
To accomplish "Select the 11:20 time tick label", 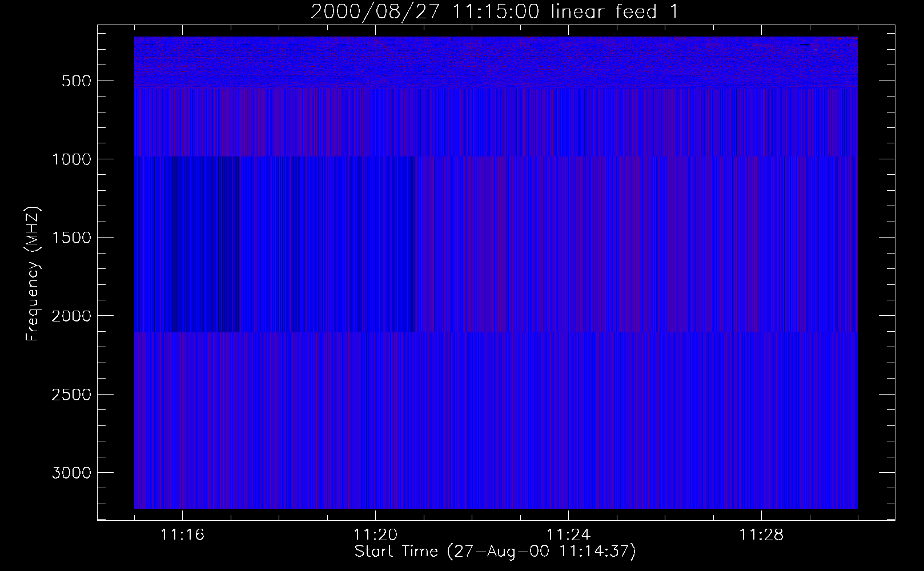I will click(x=375, y=535).
